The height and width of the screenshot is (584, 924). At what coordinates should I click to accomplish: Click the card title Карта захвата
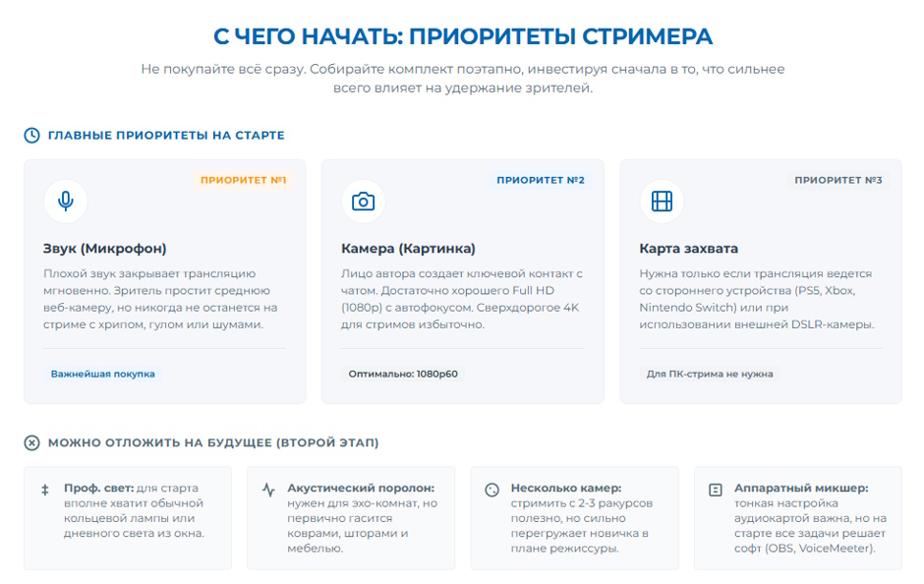(689, 249)
